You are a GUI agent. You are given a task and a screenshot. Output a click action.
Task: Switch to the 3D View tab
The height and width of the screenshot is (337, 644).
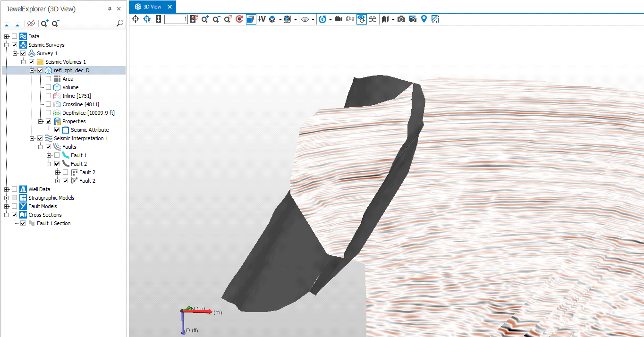click(x=152, y=7)
